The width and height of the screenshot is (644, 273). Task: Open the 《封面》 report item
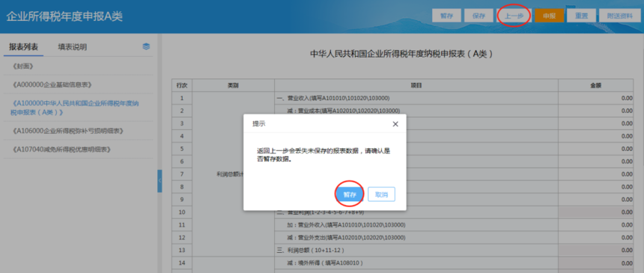(22, 66)
